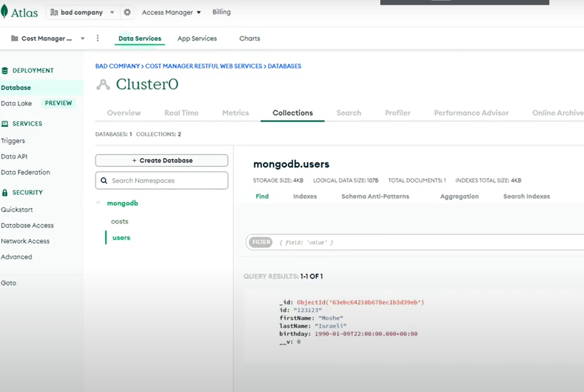The width and height of the screenshot is (584, 392).
Task: Expand the Cost Manager project selector
Action: pos(82,38)
